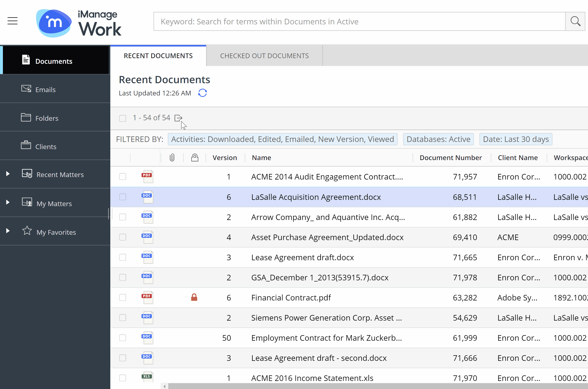Switch to Checked Out Documents tab

click(264, 56)
